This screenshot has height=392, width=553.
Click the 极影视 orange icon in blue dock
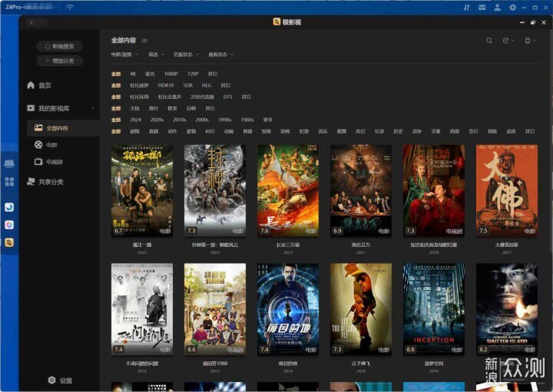click(x=9, y=242)
